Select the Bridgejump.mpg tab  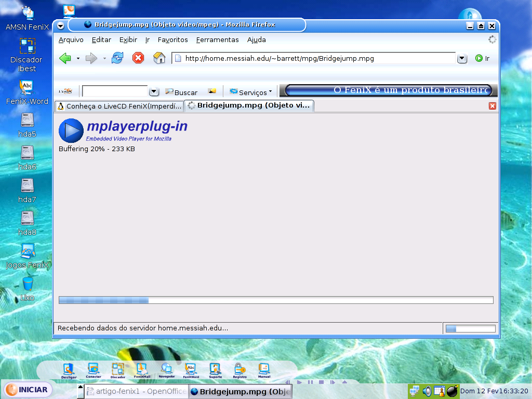pyautogui.click(x=249, y=105)
